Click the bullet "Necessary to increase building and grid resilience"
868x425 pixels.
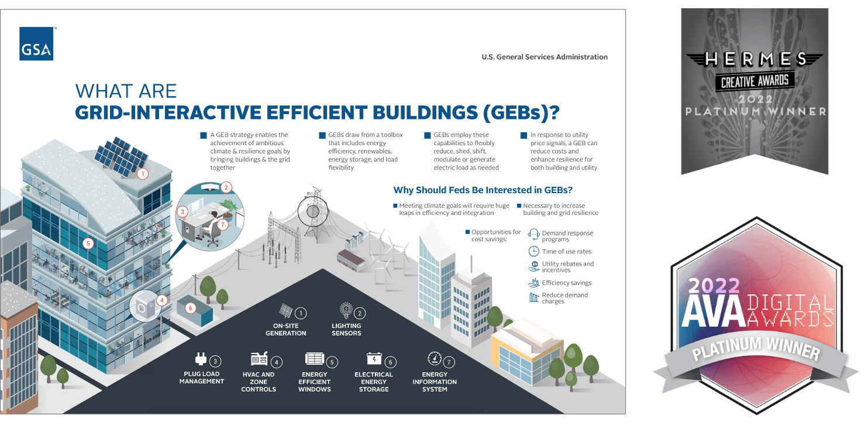(x=560, y=209)
